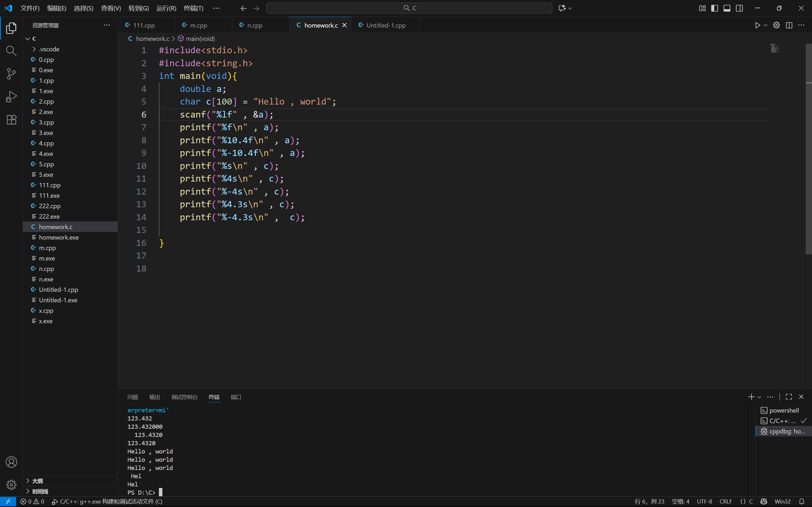Split the editor to the right
Screen dimensions: 812x507
coord(789,25)
